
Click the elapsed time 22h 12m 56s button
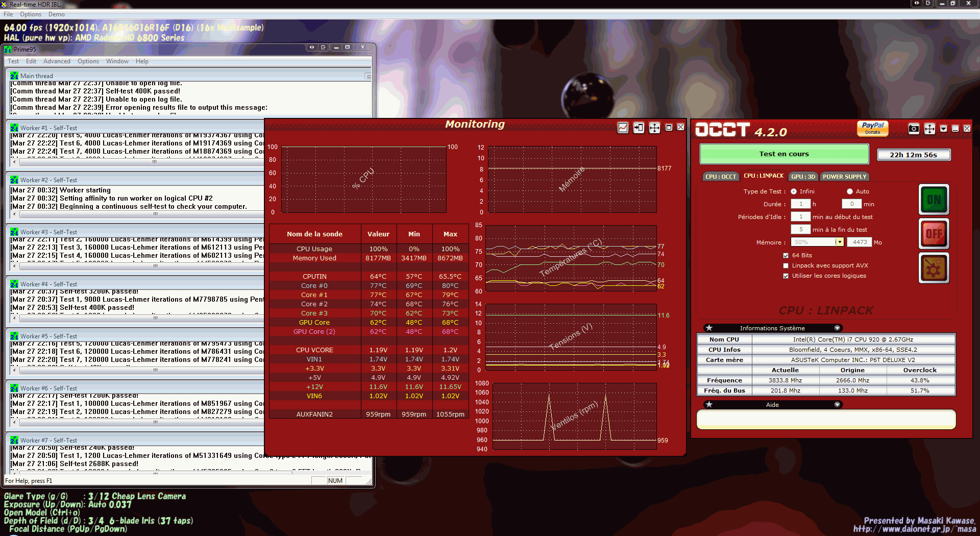coord(914,155)
